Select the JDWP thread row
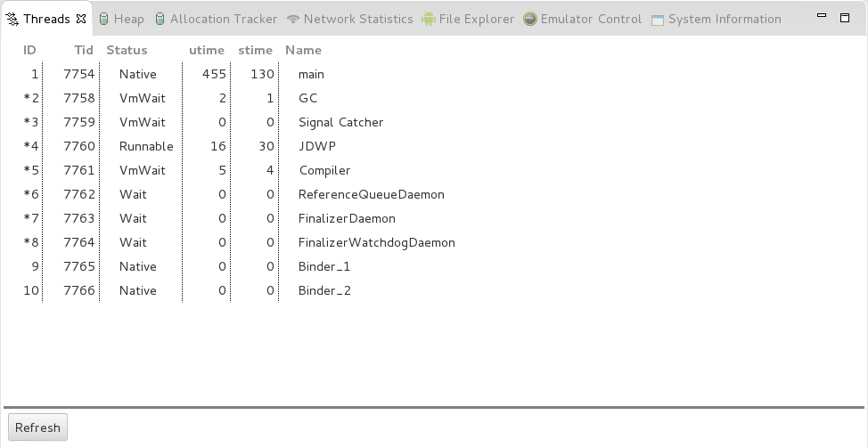868x448 pixels. tap(434, 147)
